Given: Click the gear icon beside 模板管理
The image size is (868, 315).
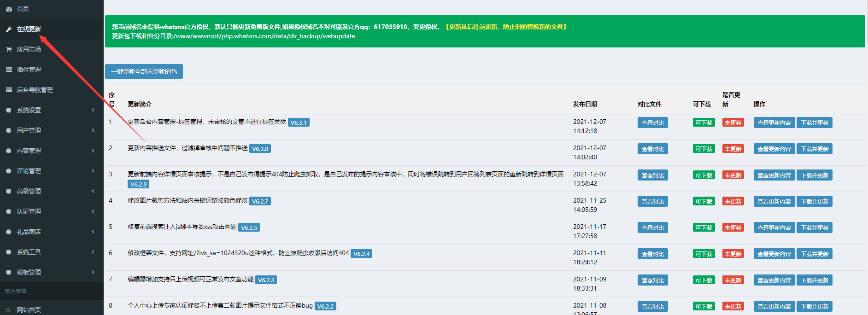Looking at the screenshot, I should [9, 272].
